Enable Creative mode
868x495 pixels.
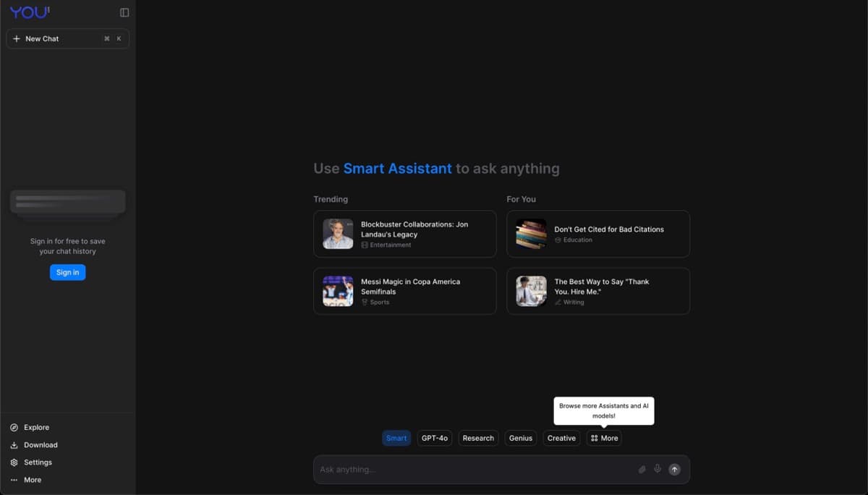561,438
